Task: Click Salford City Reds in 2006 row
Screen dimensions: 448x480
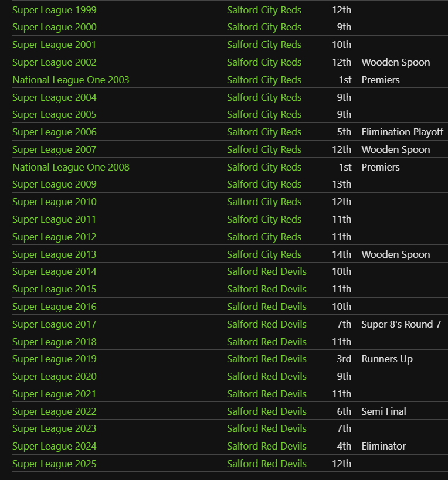Action: (x=264, y=132)
